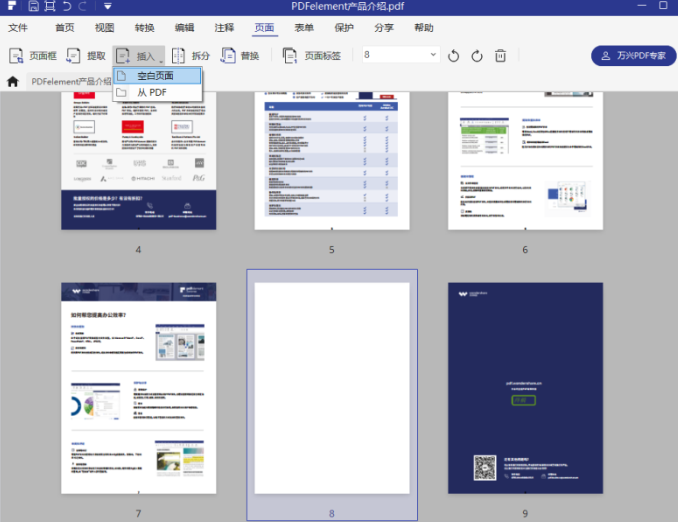This screenshot has width=678, height=522.
Task: Choose 空白页面 (blank page) from insert menu
Action: pyautogui.click(x=155, y=75)
